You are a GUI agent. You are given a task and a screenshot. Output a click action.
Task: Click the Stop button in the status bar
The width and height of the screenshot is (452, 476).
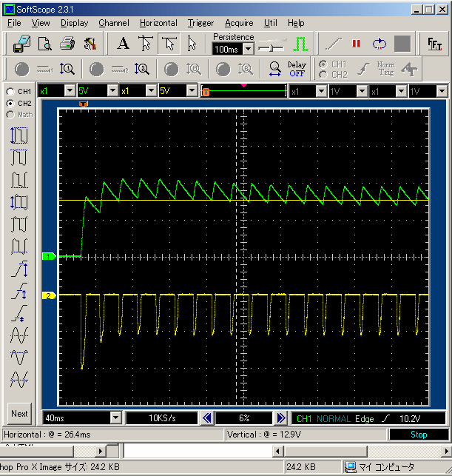click(419, 435)
